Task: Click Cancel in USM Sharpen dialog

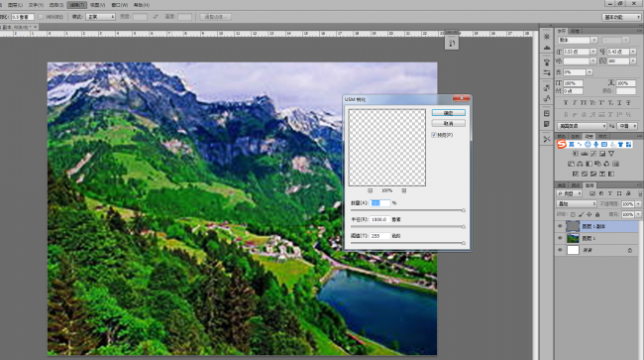Action: (449, 123)
